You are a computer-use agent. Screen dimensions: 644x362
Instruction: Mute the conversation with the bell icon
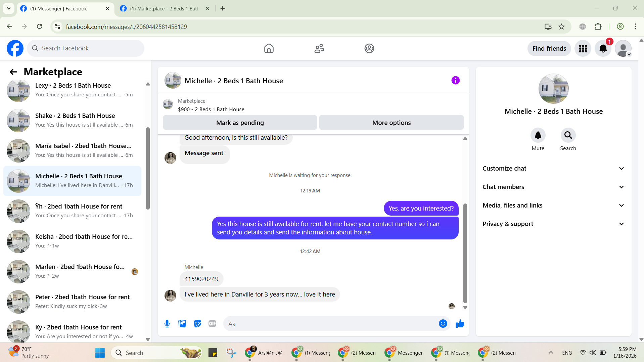538,135
